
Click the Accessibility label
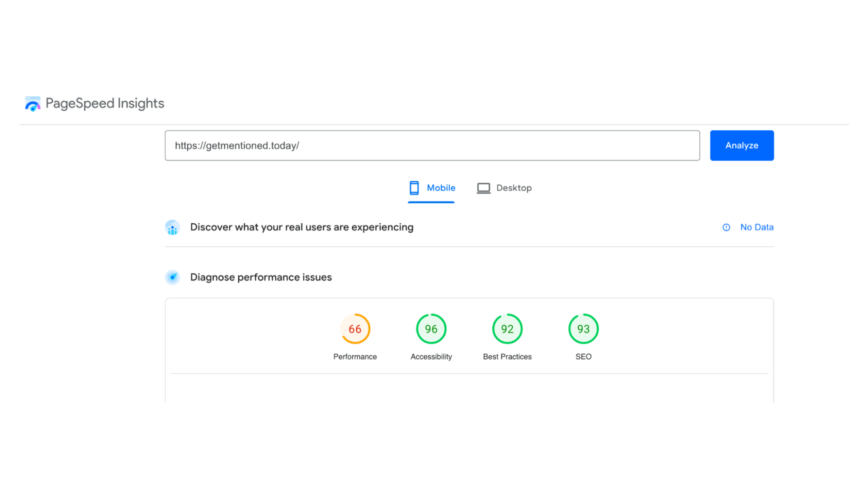click(x=431, y=357)
